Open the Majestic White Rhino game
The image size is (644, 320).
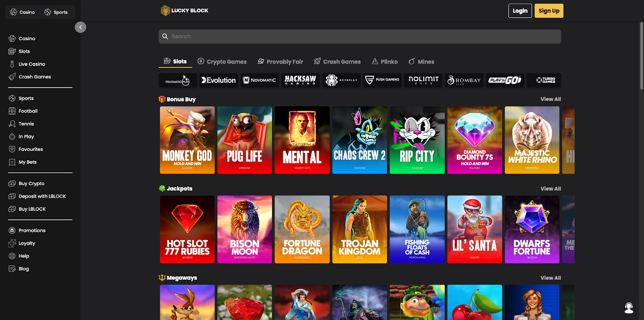click(532, 140)
